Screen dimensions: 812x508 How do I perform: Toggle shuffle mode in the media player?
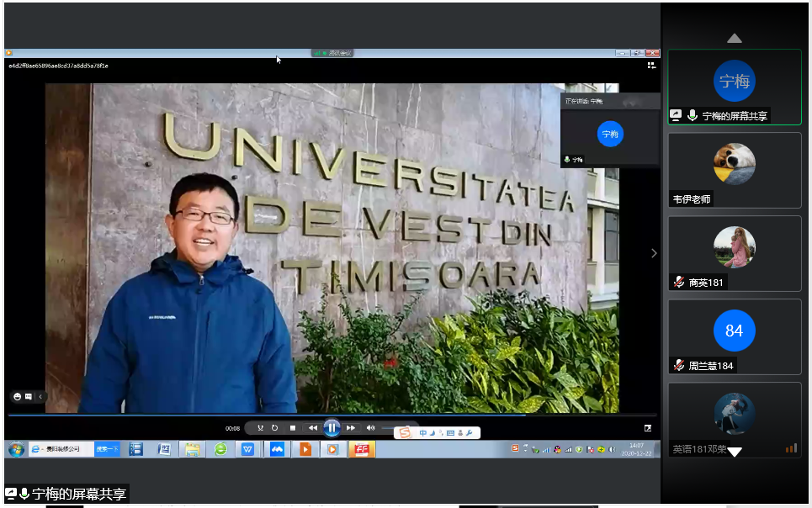261,428
